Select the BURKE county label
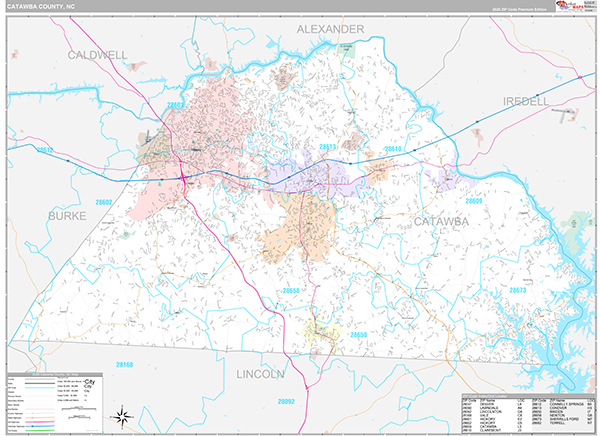 67,216
